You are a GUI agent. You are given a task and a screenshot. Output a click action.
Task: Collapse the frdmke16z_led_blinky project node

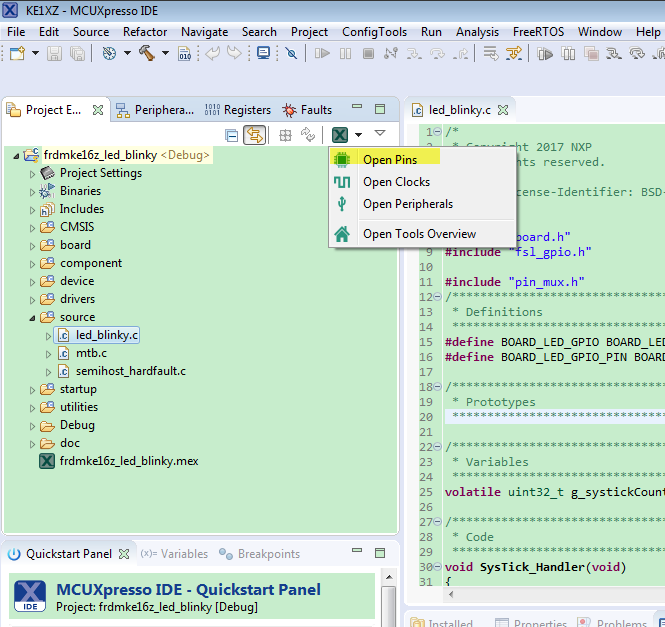[x=16, y=156]
